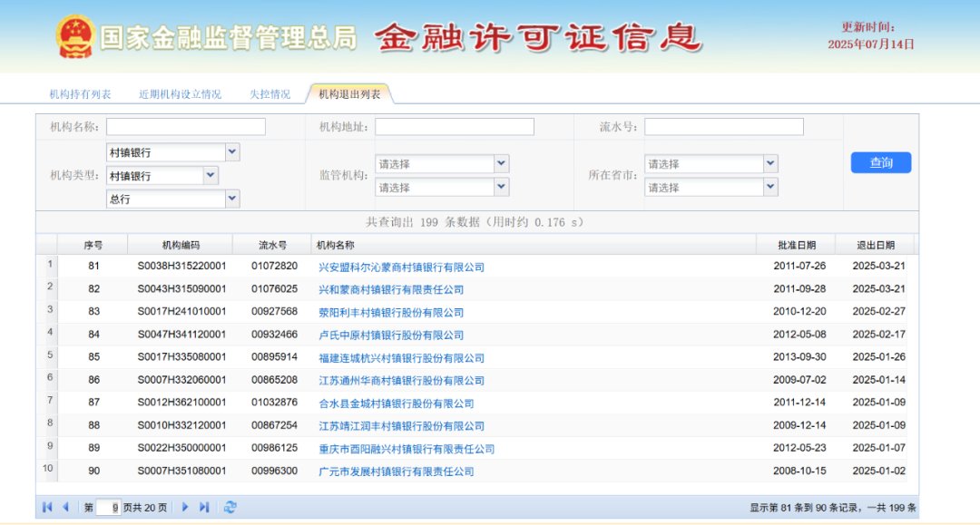This screenshot has height=525, width=980.
Task: Open first 监管机构 请选择 dropdown
Action: coord(501,163)
